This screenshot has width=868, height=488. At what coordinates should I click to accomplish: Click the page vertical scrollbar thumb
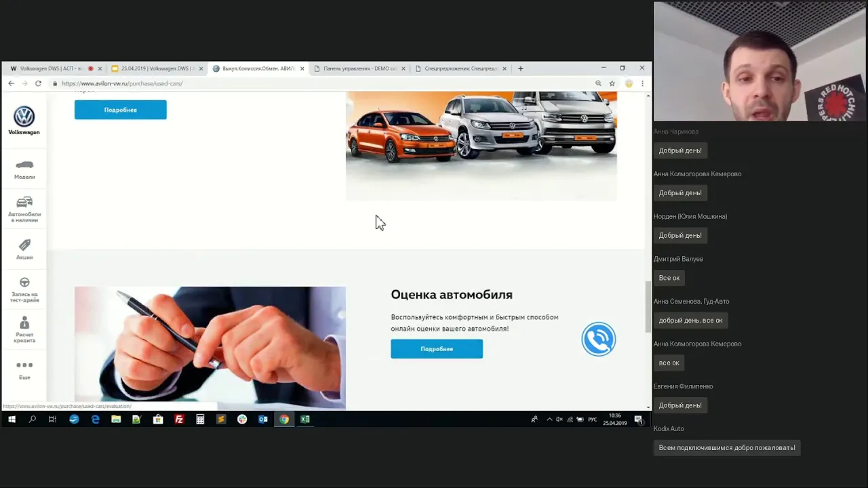pos(648,306)
